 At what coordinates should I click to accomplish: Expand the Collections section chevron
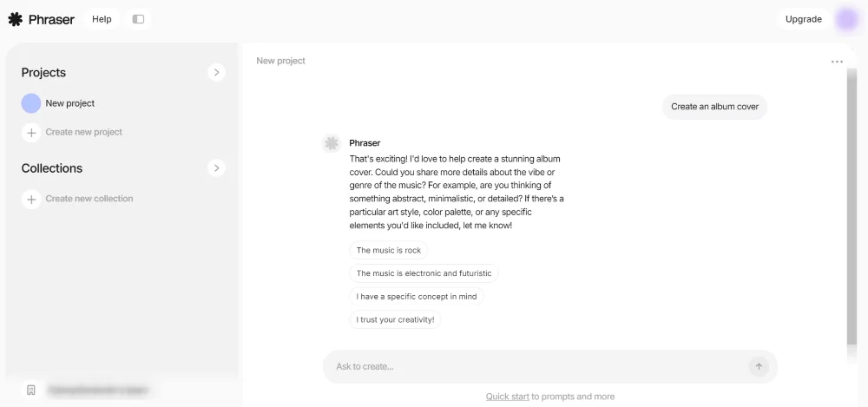(x=216, y=168)
